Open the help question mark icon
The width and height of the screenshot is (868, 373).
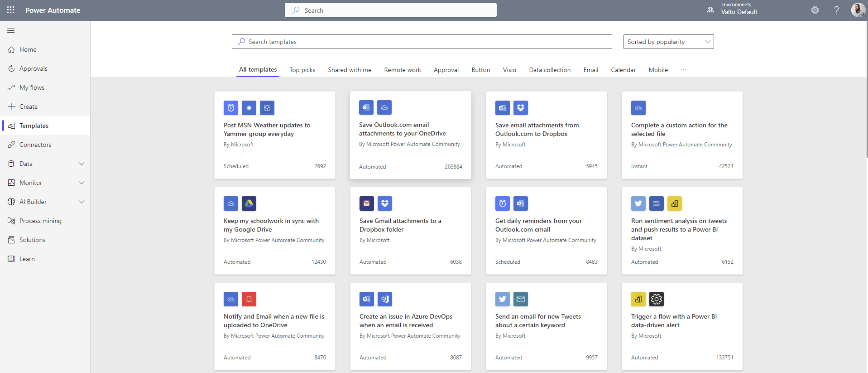tap(836, 10)
